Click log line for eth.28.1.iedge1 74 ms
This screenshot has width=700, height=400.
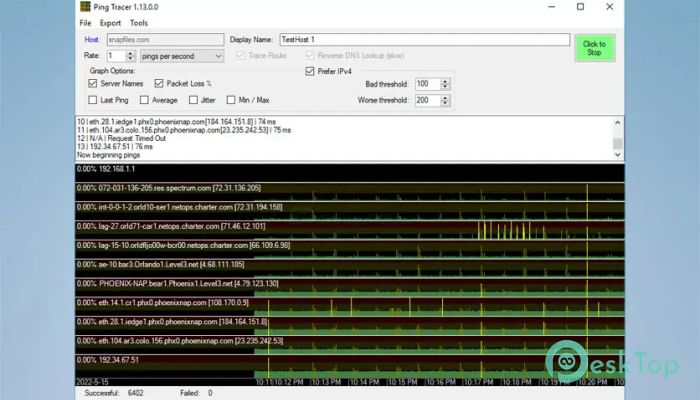click(x=176, y=122)
